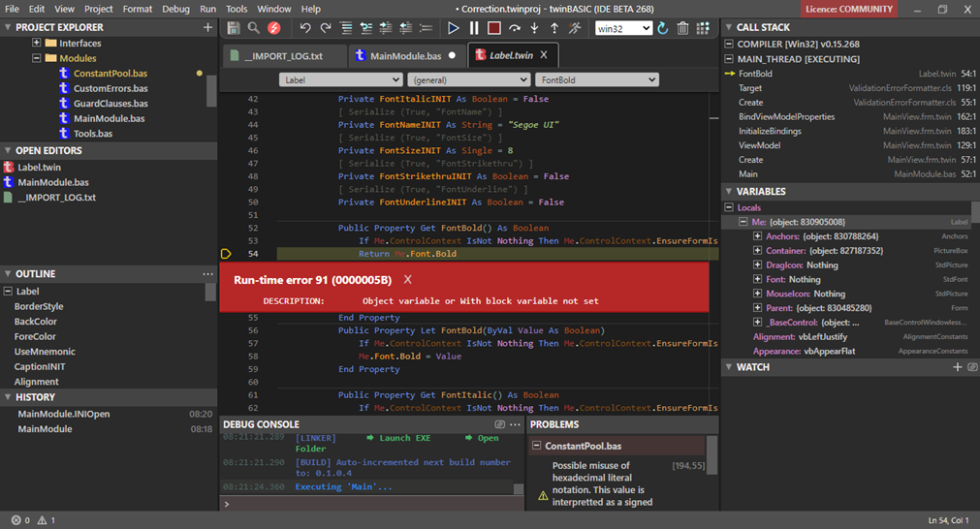Redo the last undone edit
This screenshot has width=980, height=529.
point(326,28)
